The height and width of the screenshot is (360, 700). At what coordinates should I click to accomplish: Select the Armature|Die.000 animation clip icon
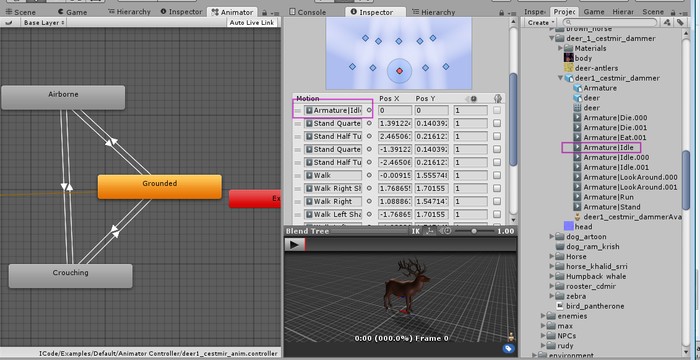pyautogui.click(x=577, y=118)
